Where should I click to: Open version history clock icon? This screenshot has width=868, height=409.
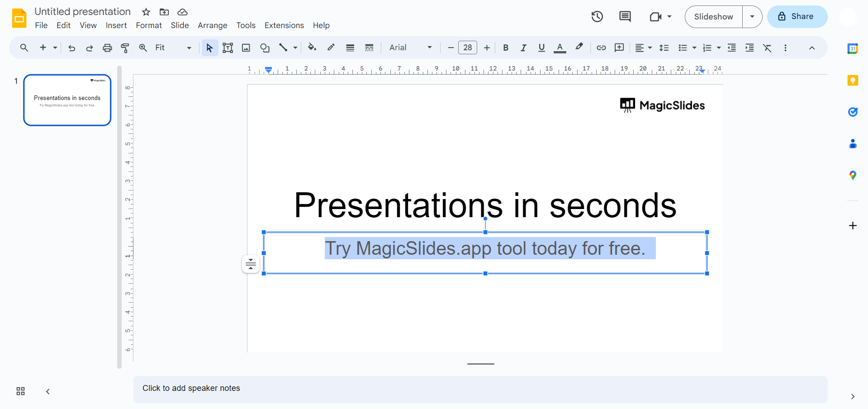(x=597, y=17)
